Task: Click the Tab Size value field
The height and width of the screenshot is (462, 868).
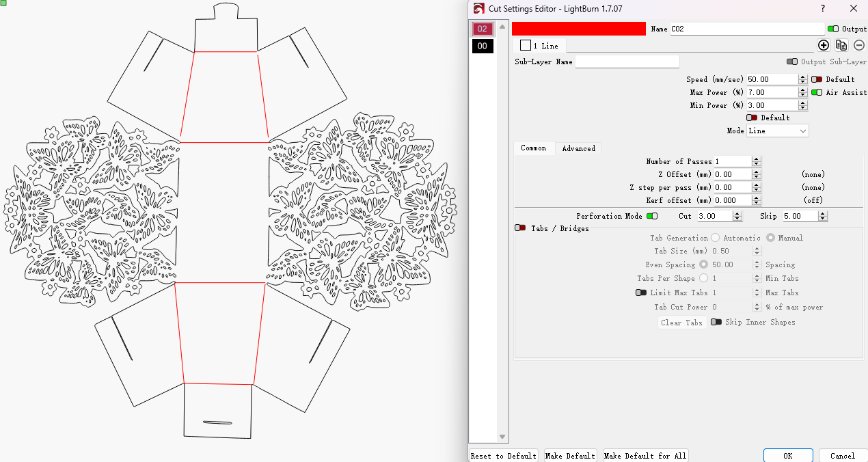Action: [731, 251]
